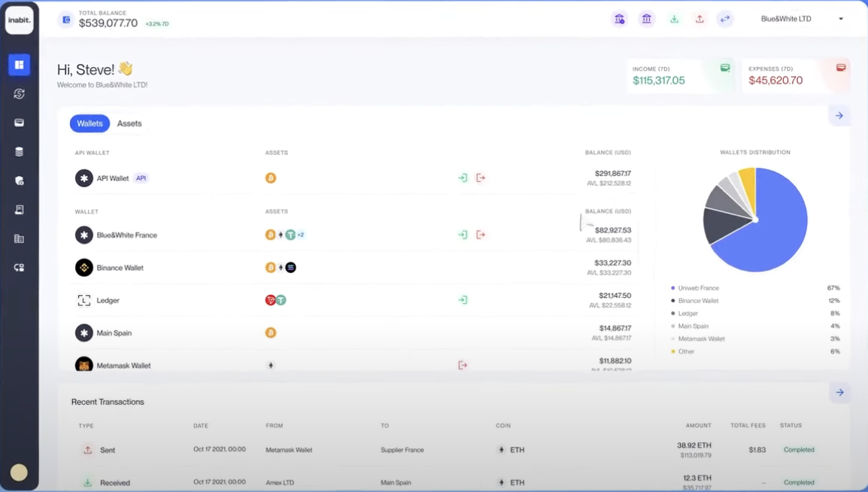Click the bank institution icon in the header
Viewport: 868px width, 492px height.
tap(647, 19)
